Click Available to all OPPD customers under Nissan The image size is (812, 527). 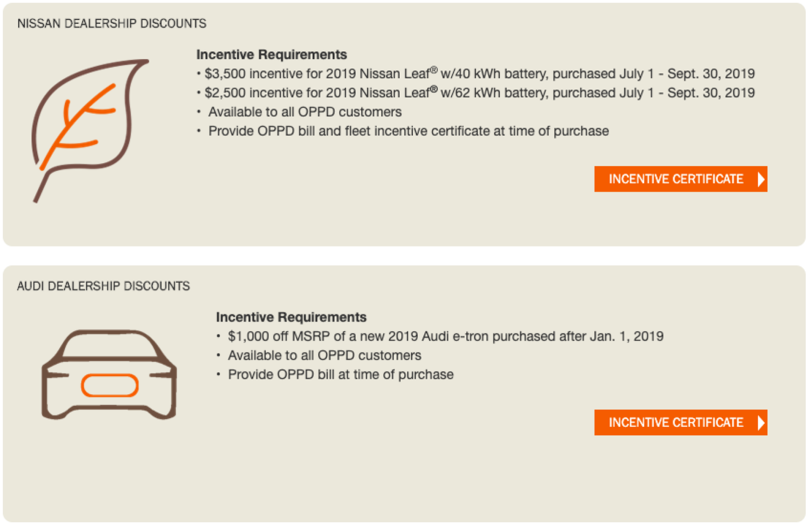tap(299, 112)
